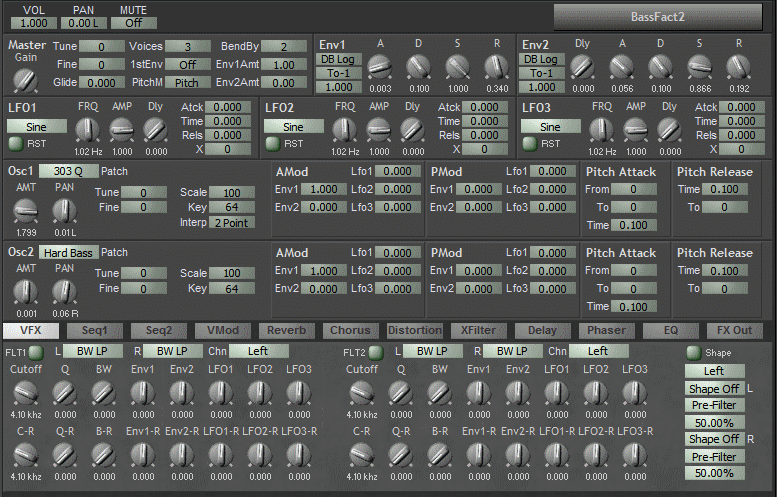Click the FLT1 C-R knob
The image size is (777, 497).
point(25,455)
